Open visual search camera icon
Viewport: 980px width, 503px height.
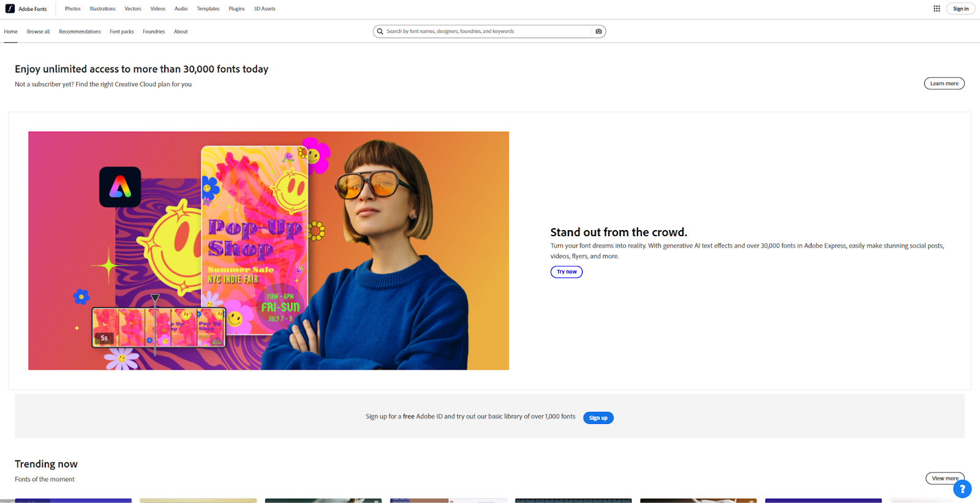(x=598, y=31)
